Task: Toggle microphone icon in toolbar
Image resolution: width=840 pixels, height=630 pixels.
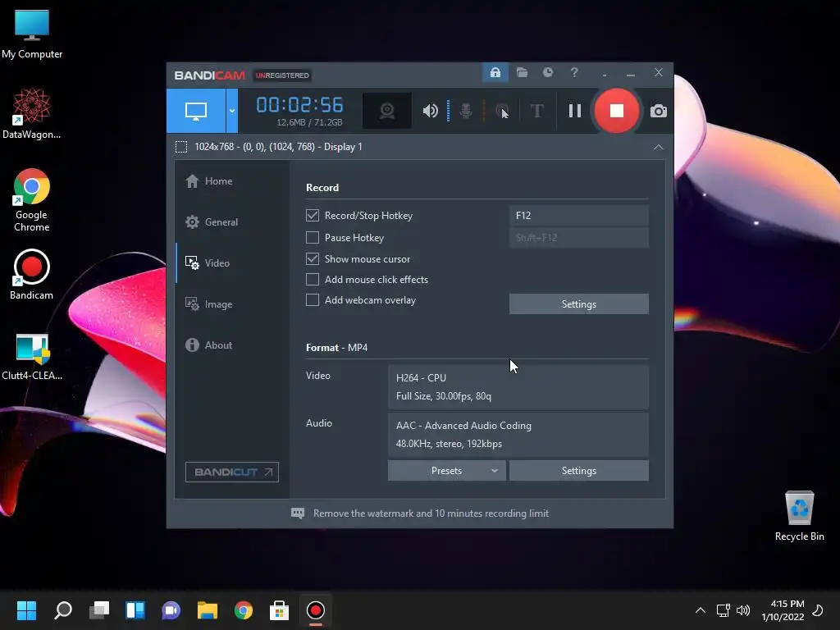Action: [x=466, y=111]
